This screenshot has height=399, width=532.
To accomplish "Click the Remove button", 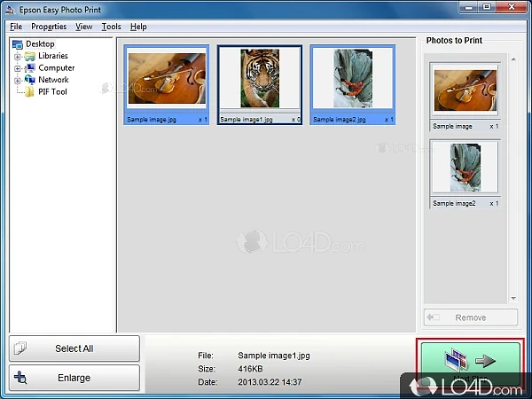I will pos(471,317).
